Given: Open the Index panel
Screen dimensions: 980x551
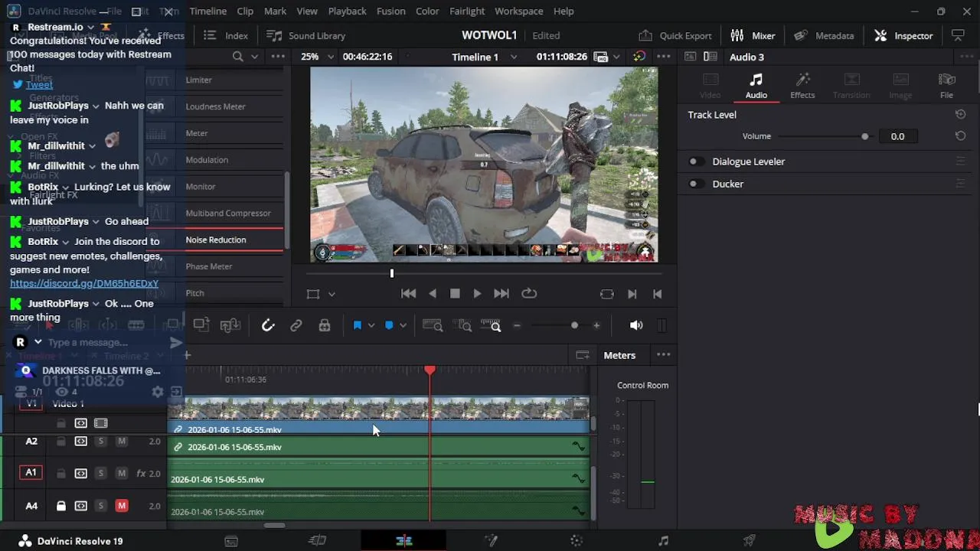Looking at the screenshot, I should click(226, 35).
